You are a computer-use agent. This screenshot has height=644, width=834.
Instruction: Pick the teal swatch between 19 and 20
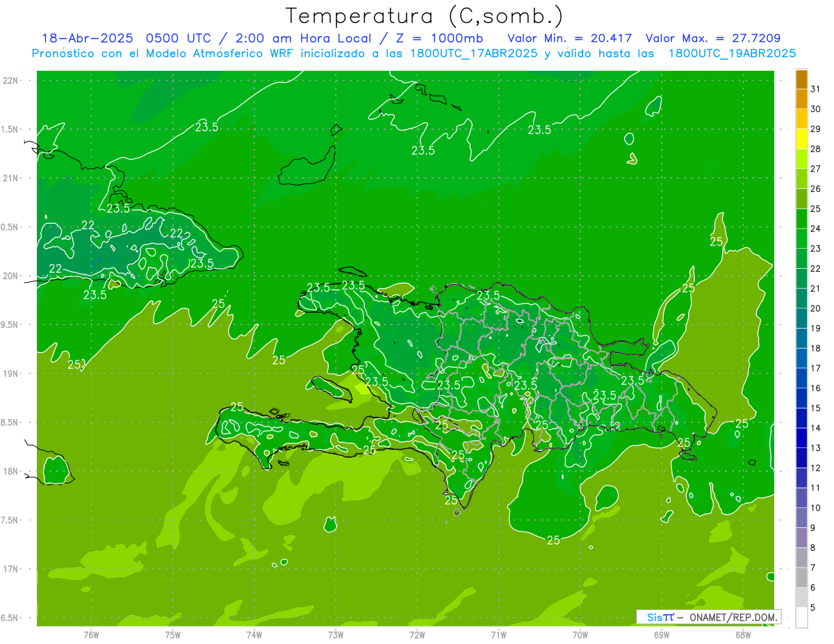[x=801, y=318]
